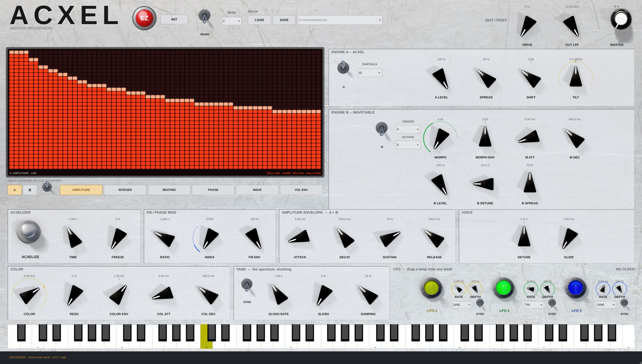Click the A LEVEL knob
The image size is (642, 364).
[441, 78]
